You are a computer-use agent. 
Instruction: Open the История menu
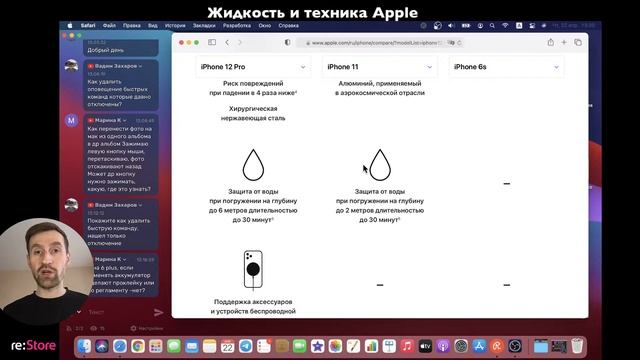tap(175, 25)
